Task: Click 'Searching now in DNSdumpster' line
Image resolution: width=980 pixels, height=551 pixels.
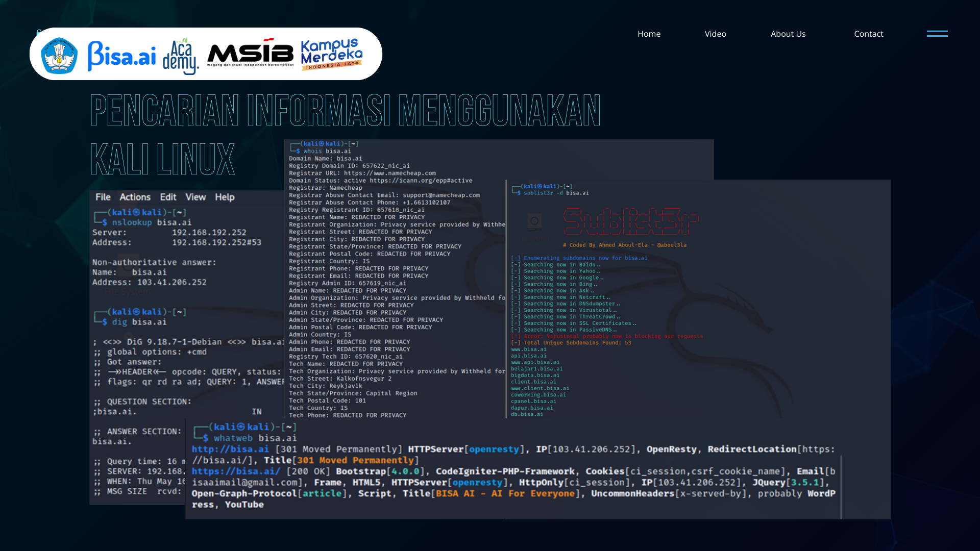Action: point(566,304)
